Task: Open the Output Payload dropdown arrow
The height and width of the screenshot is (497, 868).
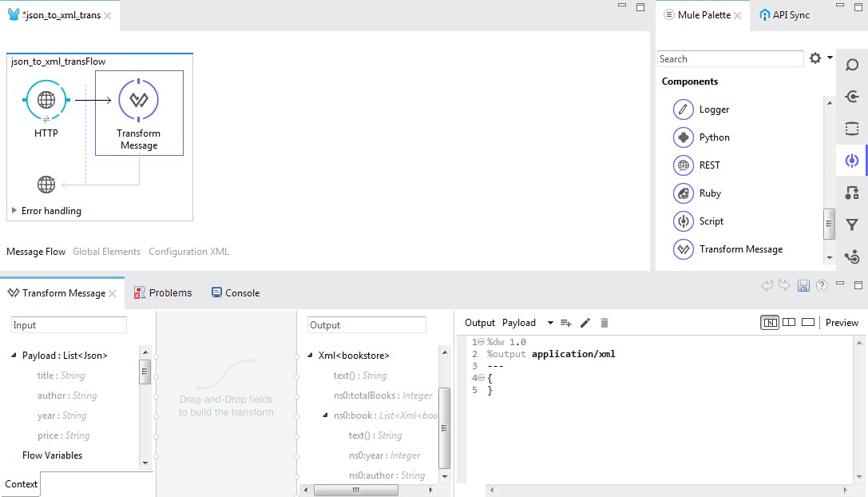Action: [550, 323]
